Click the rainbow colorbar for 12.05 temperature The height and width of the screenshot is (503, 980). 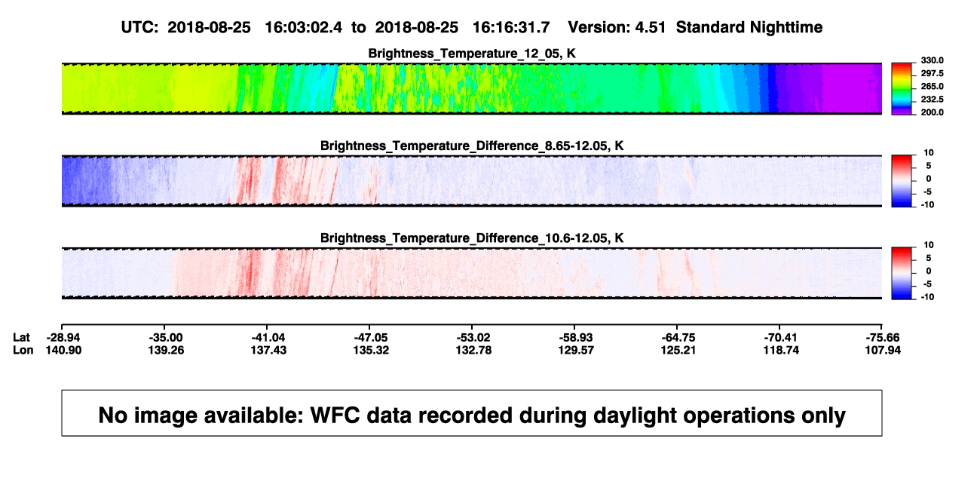(x=901, y=89)
